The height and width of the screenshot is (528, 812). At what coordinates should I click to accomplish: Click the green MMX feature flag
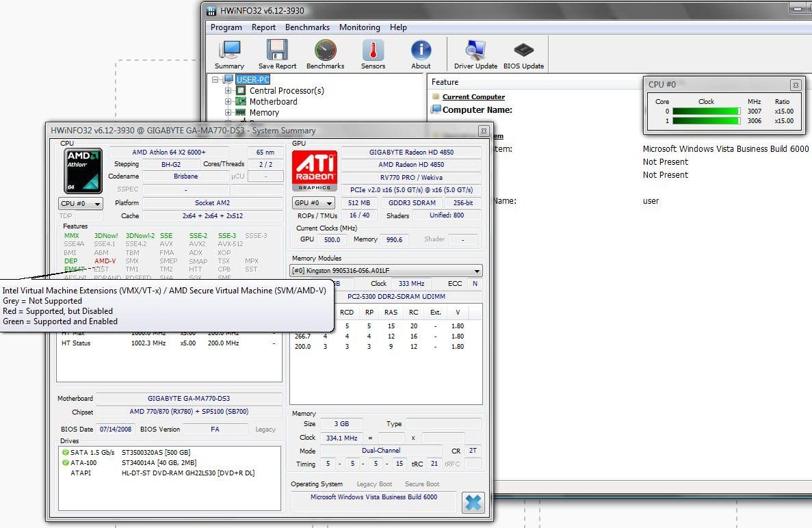[x=71, y=235]
